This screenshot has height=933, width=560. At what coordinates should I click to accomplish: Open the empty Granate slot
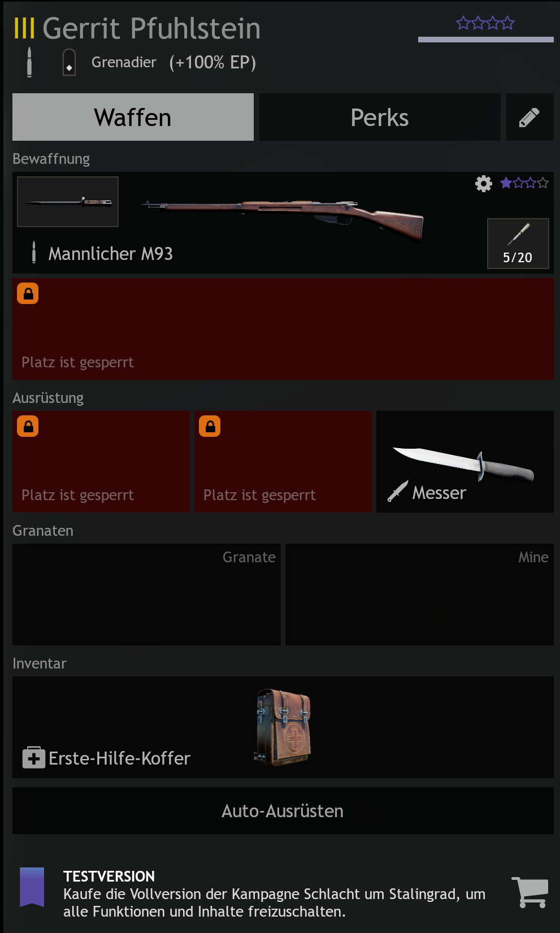(146, 594)
